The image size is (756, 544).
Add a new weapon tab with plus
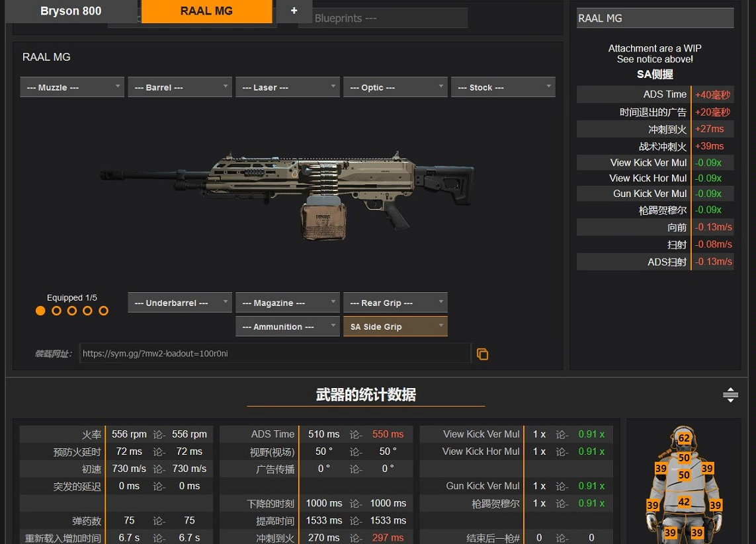coord(294,11)
